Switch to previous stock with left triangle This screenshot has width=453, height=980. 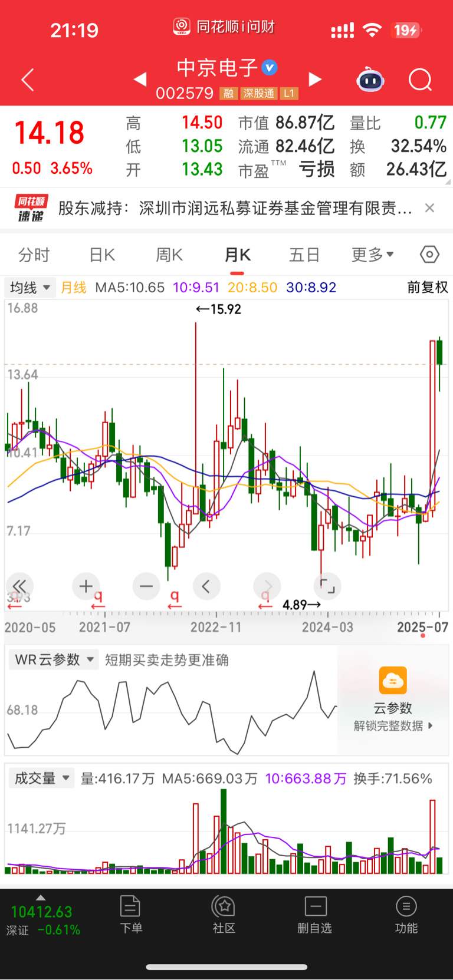pyautogui.click(x=140, y=79)
